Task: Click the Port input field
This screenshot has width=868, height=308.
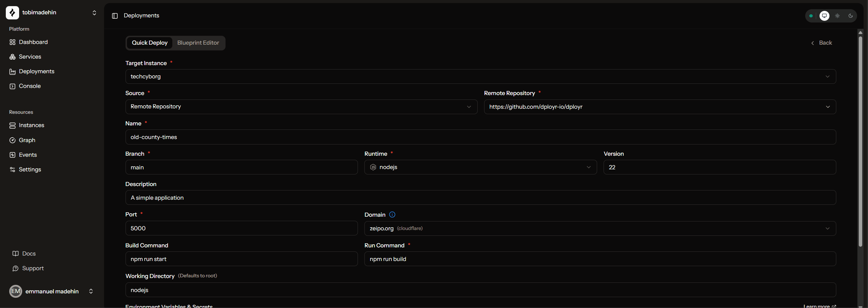Action: click(241, 228)
